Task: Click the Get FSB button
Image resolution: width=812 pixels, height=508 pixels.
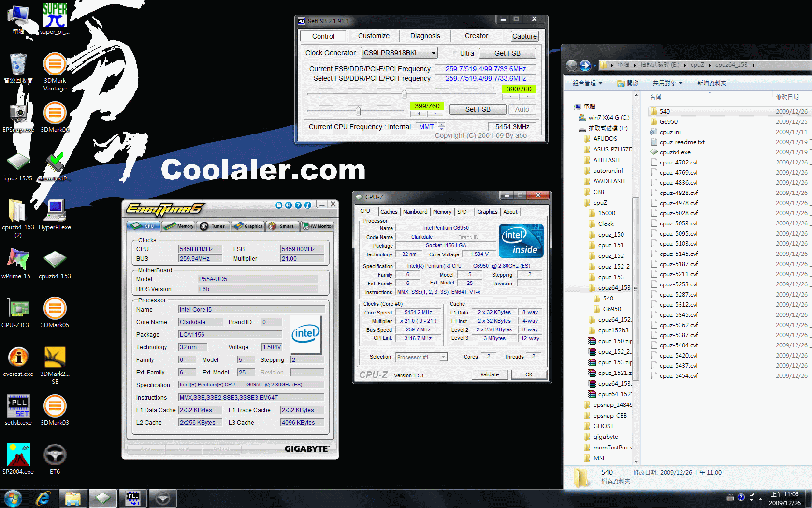Action: coord(507,53)
